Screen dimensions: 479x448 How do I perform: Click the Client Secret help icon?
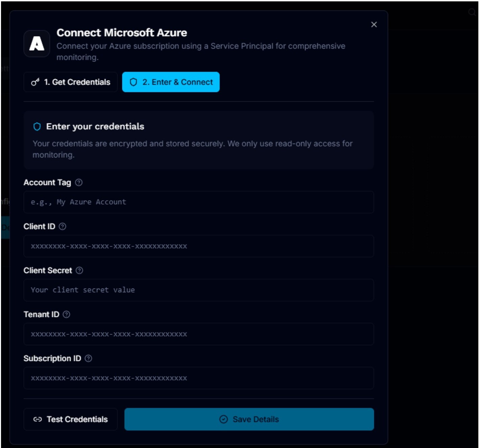[x=79, y=270]
